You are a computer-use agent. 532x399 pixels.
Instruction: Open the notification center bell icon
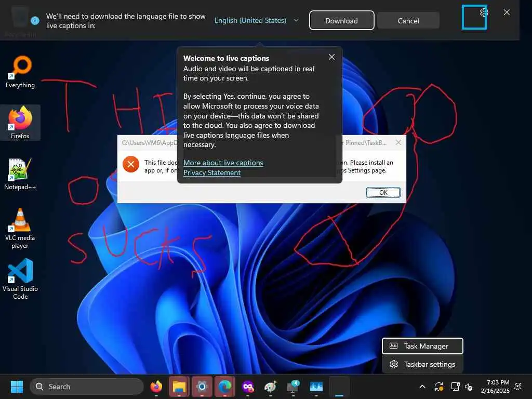tap(518, 387)
